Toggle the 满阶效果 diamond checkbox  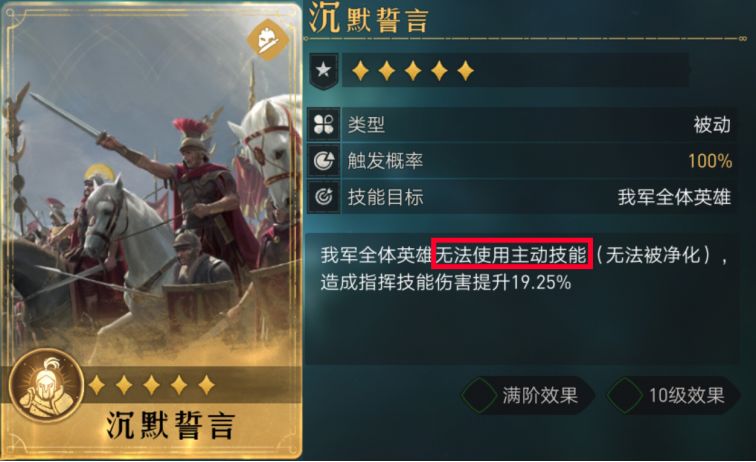[x=479, y=395]
